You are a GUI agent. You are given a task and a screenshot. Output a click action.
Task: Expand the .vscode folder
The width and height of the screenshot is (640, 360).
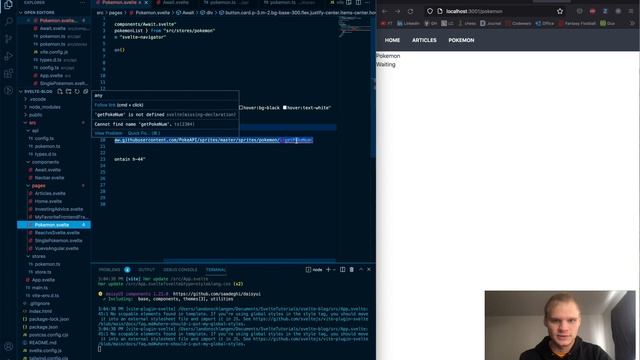click(26, 99)
